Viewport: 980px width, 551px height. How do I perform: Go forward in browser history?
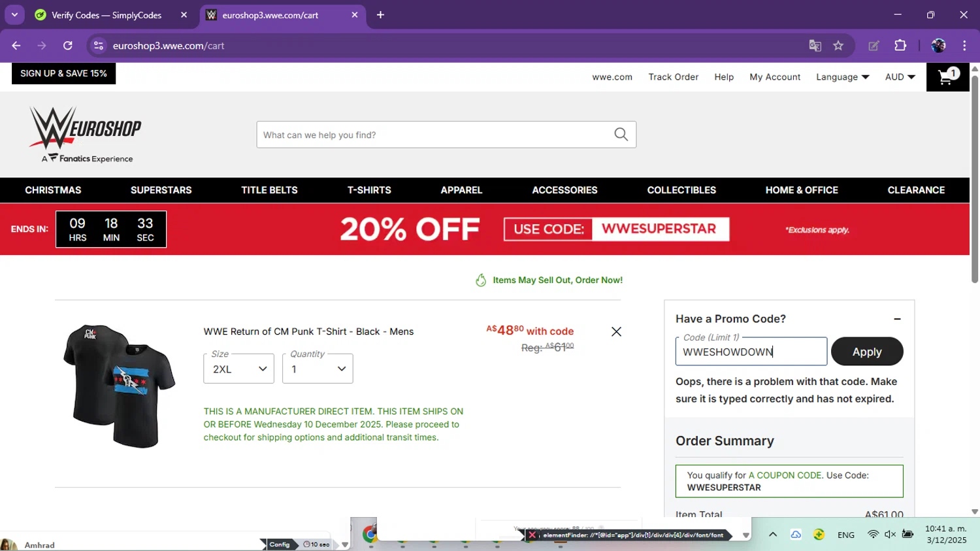tap(42, 46)
